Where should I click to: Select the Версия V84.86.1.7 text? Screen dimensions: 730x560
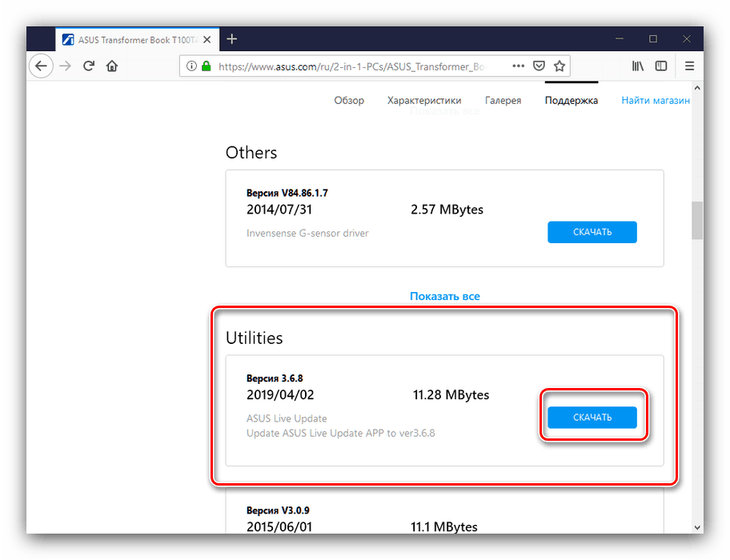pyautogui.click(x=287, y=193)
